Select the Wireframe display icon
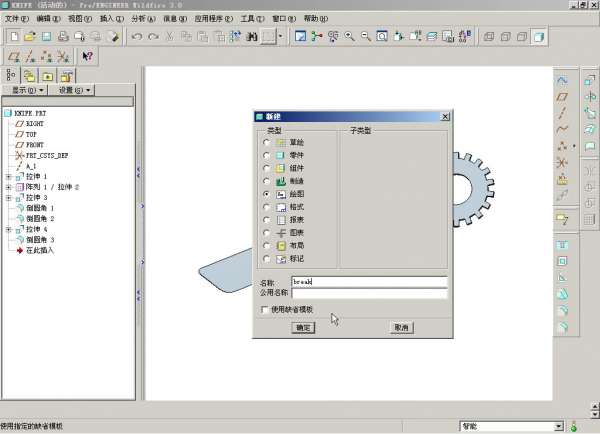Image resolution: width=600 pixels, height=434 pixels. pyautogui.click(x=489, y=37)
